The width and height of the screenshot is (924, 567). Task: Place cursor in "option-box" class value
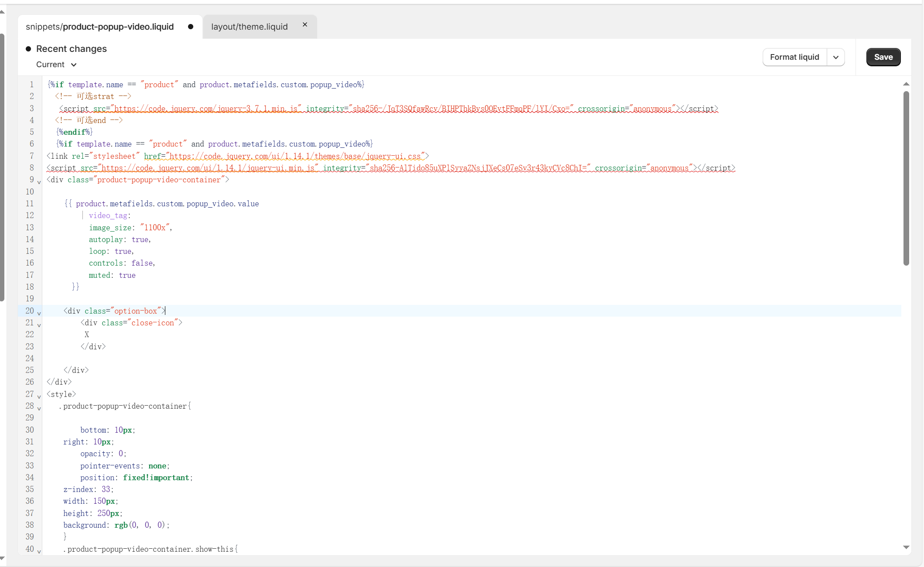136,311
